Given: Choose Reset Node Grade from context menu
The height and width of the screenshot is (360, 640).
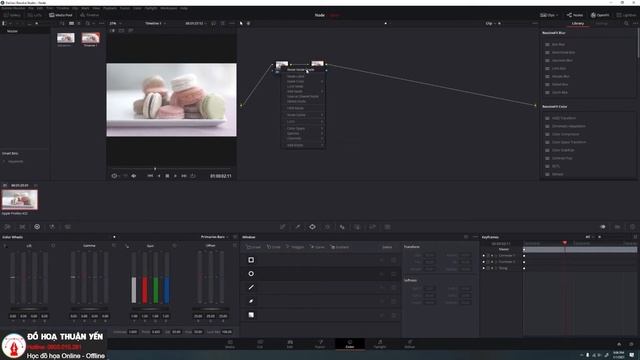Looking at the screenshot, I should [303, 70].
